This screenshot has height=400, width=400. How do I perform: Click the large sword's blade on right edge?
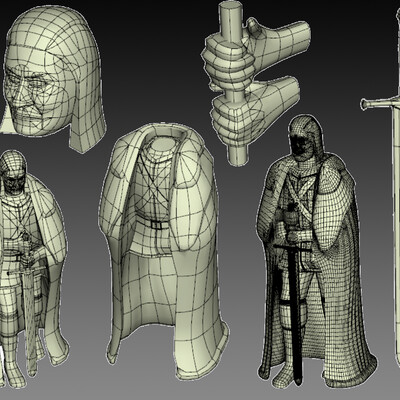point(397,233)
